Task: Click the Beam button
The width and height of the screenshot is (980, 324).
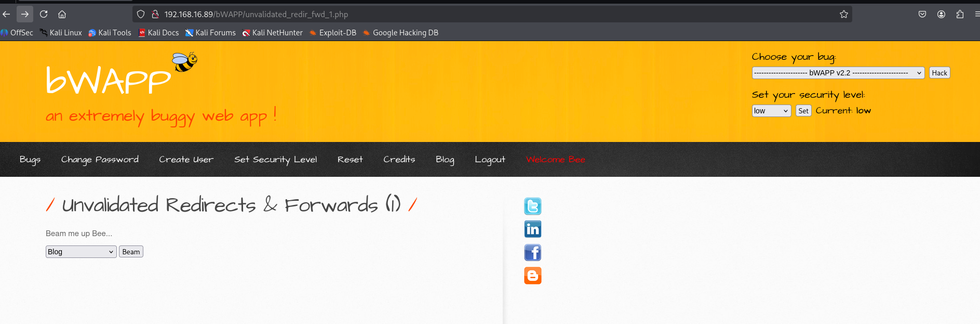Action: click(131, 252)
